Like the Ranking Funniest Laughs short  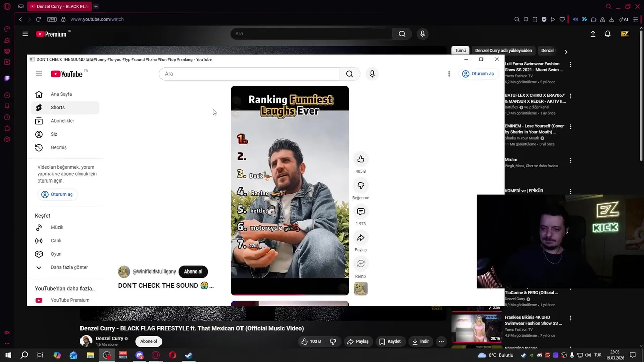tap(361, 159)
